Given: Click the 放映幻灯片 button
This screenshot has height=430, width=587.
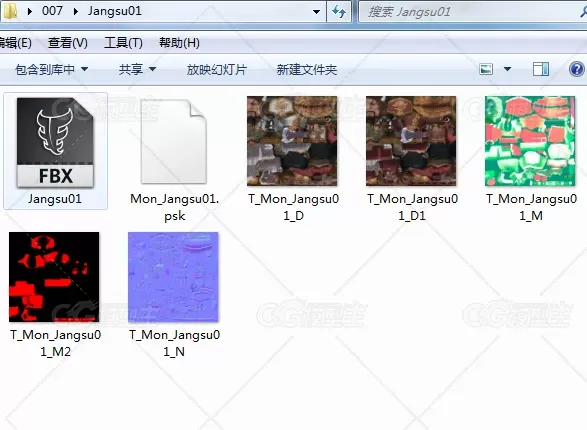Looking at the screenshot, I should 216,70.
